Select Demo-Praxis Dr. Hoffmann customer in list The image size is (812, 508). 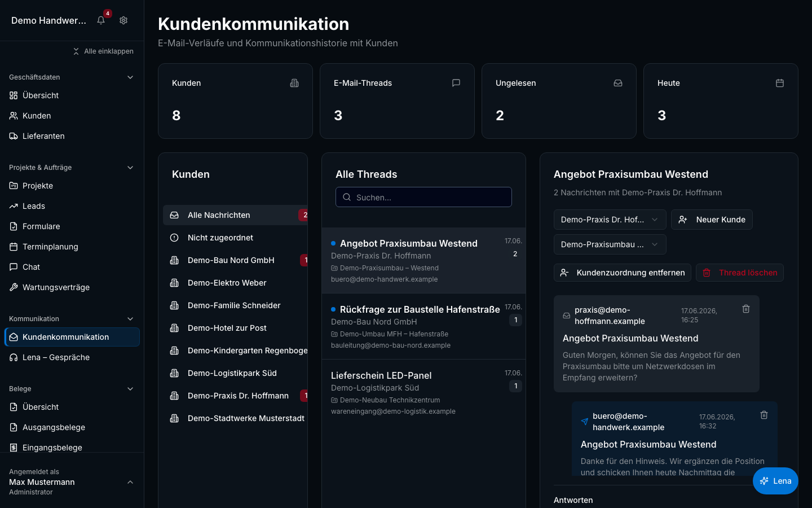235,396
